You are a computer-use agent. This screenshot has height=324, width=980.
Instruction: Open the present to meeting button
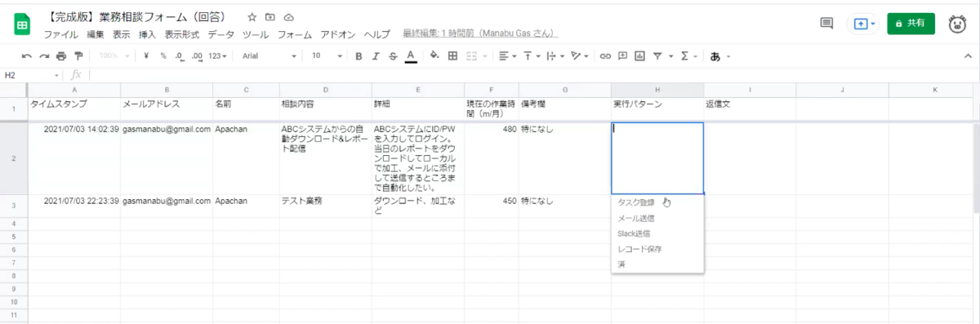pyautogui.click(x=862, y=24)
